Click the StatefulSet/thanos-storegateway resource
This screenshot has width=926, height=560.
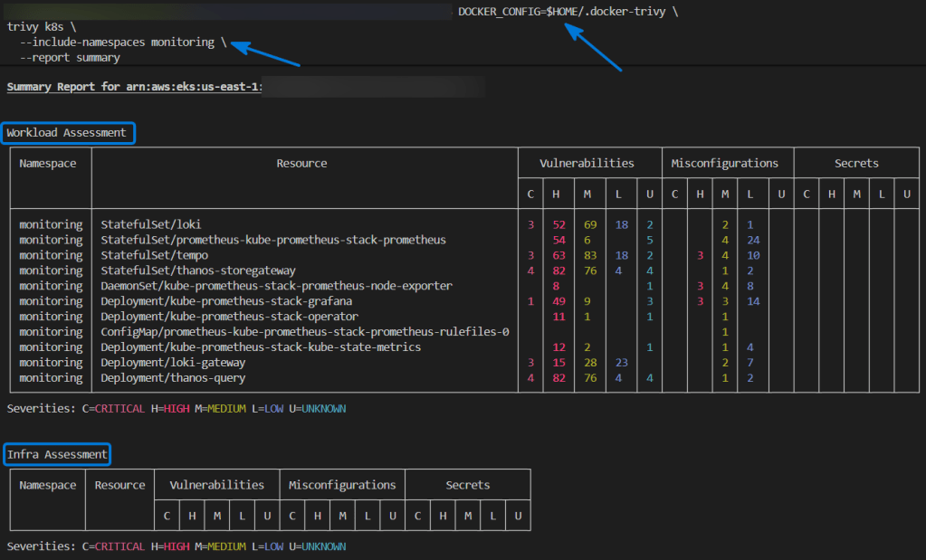[198, 271]
